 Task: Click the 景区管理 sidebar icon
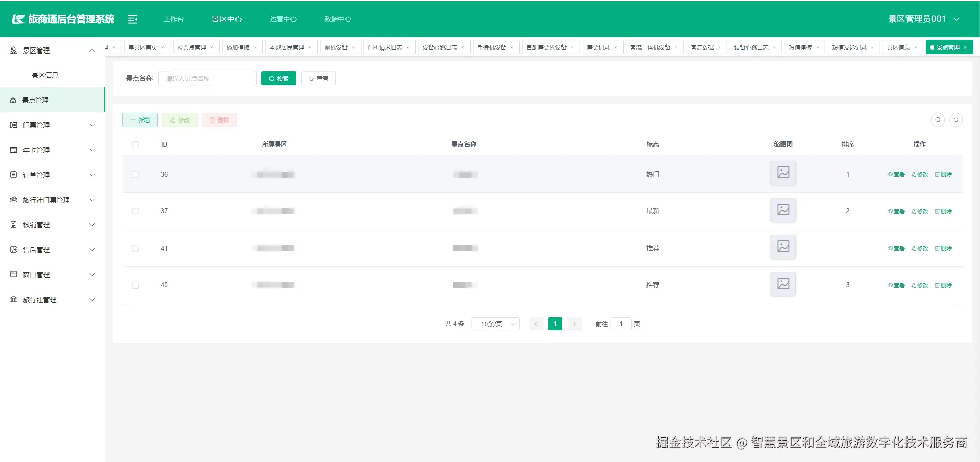(14, 51)
